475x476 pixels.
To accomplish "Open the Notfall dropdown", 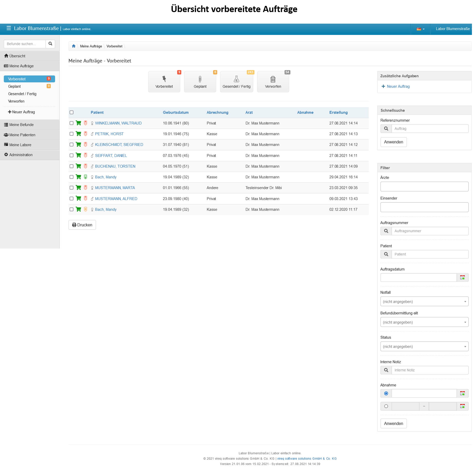I will [x=424, y=301].
